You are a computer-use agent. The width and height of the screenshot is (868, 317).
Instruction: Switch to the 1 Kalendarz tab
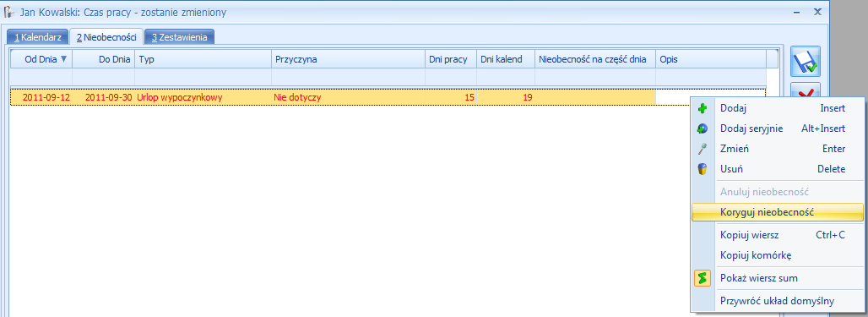point(38,37)
